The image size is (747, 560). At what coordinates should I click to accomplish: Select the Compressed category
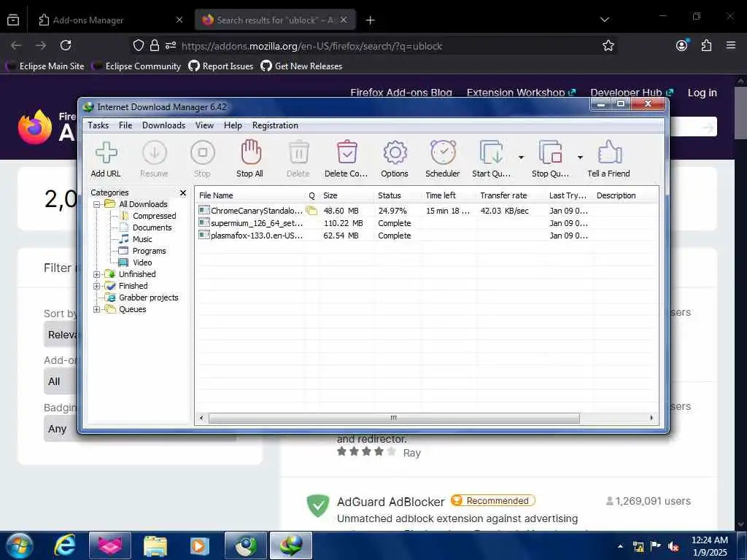[155, 216]
